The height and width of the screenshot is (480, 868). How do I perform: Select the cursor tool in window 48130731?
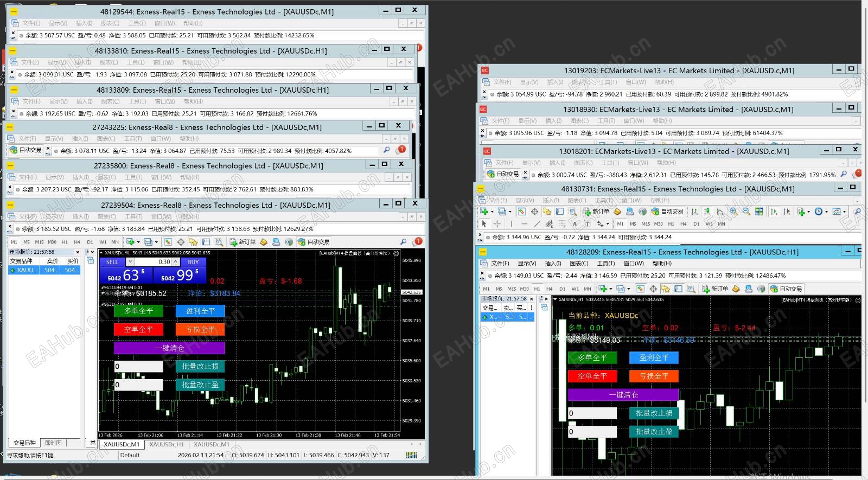click(x=484, y=223)
